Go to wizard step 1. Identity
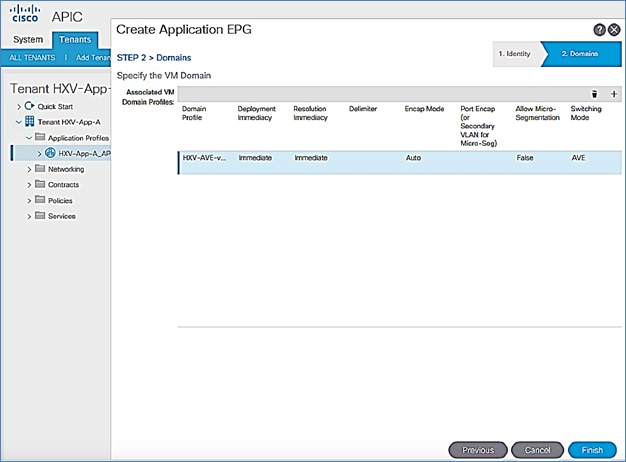Viewport: 626px width, 462px height. click(516, 54)
